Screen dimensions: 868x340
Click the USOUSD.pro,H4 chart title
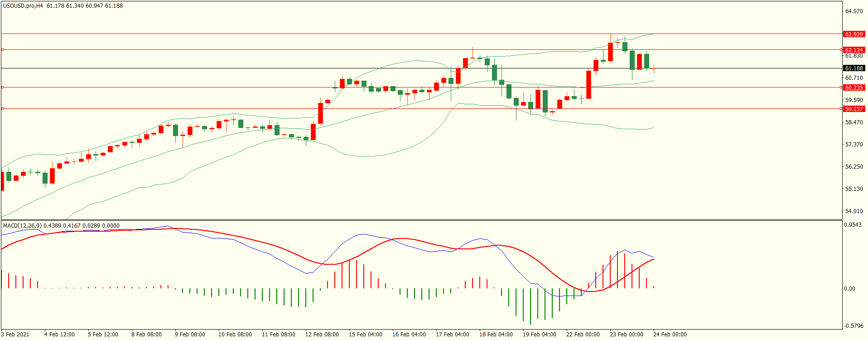23,6
